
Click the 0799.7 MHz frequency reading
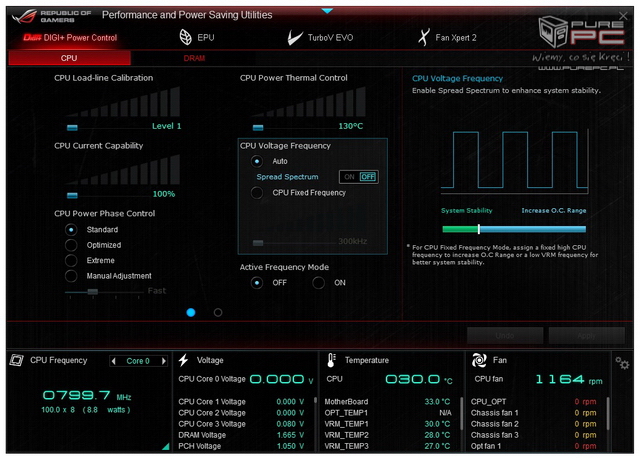pos(87,395)
